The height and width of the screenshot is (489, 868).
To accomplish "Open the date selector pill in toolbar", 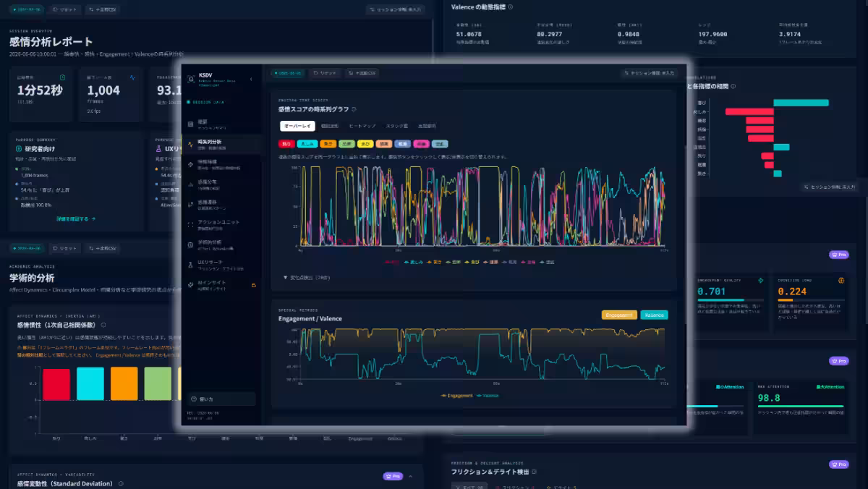I will pos(288,73).
